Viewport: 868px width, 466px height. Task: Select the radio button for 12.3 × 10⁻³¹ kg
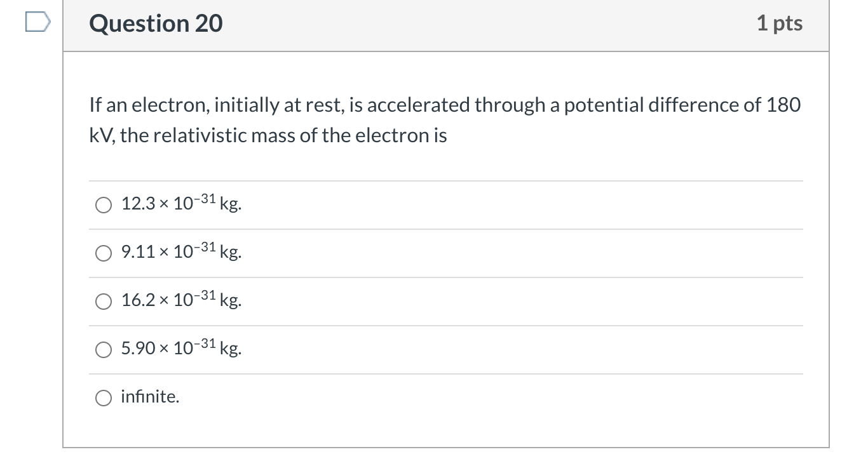coord(104,204)
